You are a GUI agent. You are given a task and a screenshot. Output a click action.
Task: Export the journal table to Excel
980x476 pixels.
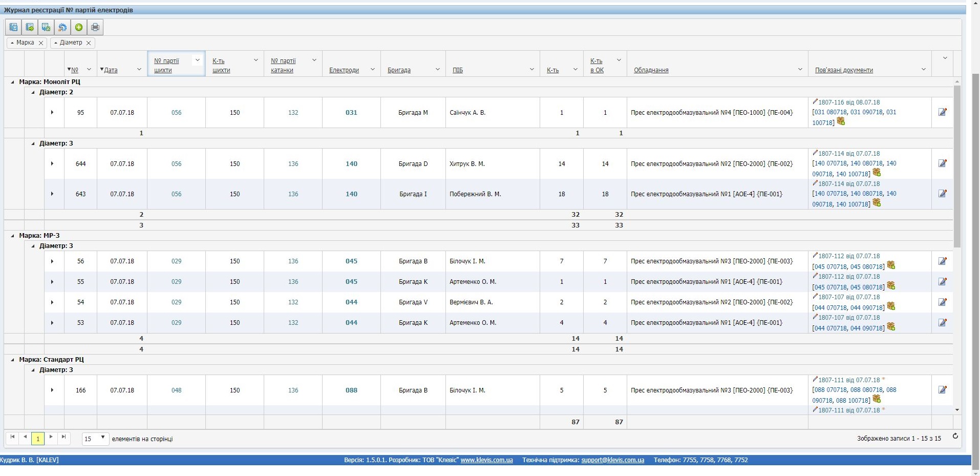46,27
